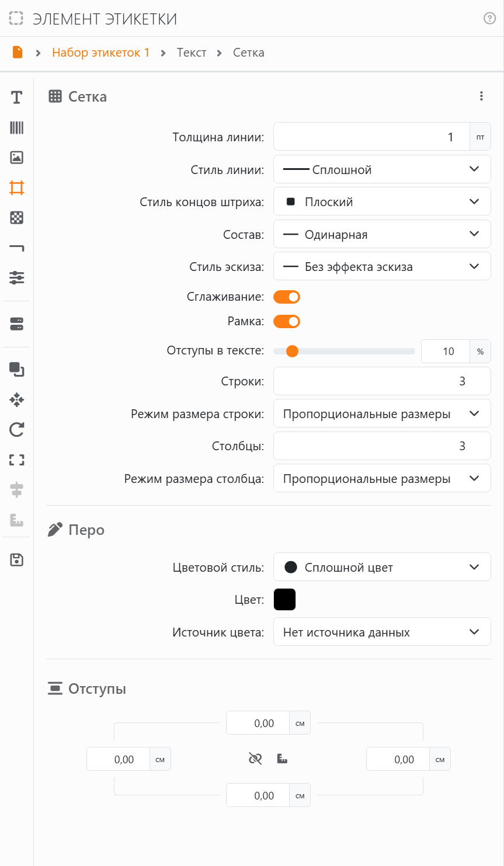Click the ruler icon in Отступы section
The width and height of the screenshot is (504, 866).
pyautogui.click(x=282, y=759)
